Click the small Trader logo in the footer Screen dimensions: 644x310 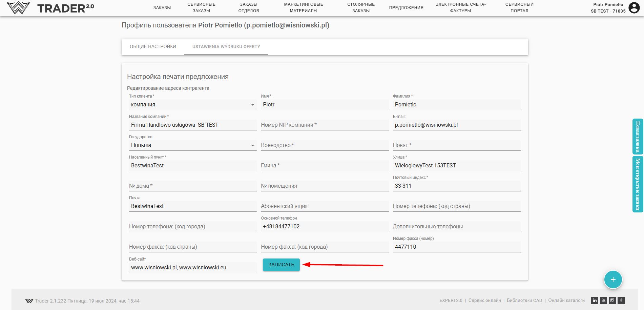click(29, 301)
